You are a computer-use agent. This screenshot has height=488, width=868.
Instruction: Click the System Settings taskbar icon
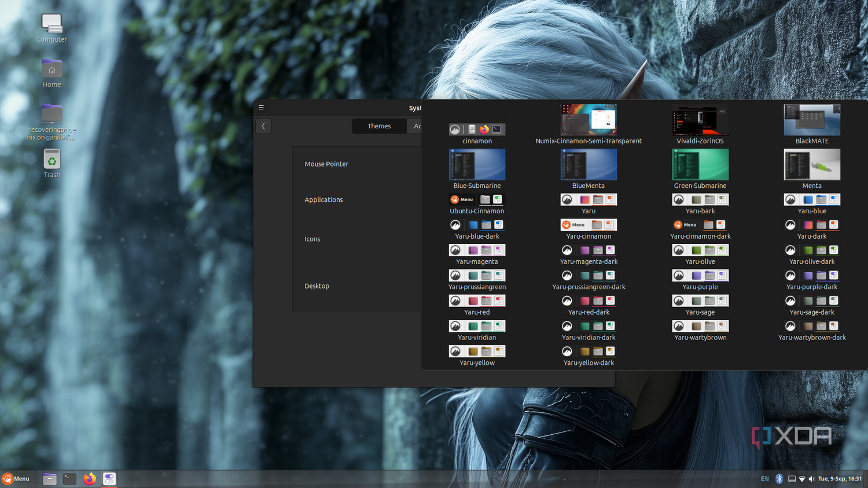[109, 479]
